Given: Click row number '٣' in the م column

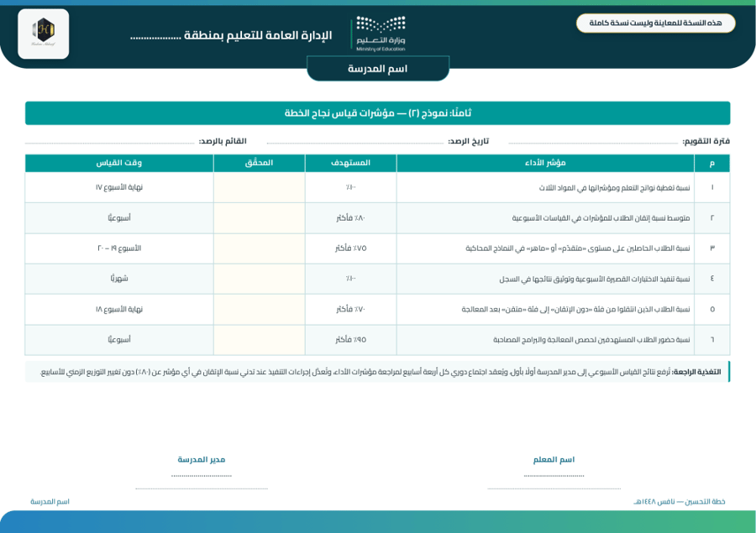Looking at the screenshot, I should [x=712, y=248].
